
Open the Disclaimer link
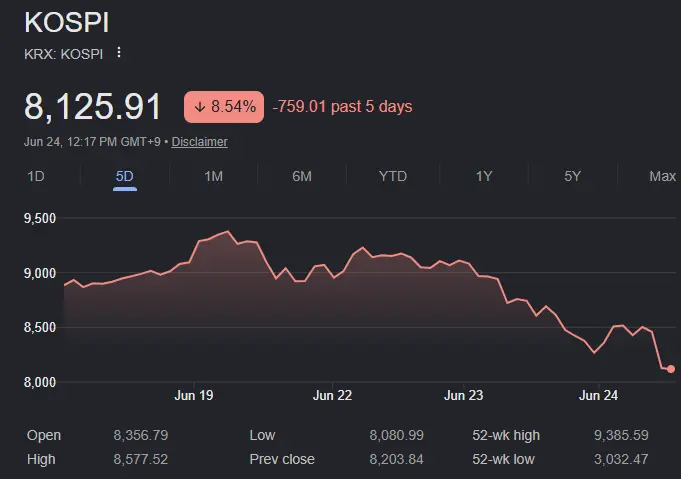tap(199, 142)
